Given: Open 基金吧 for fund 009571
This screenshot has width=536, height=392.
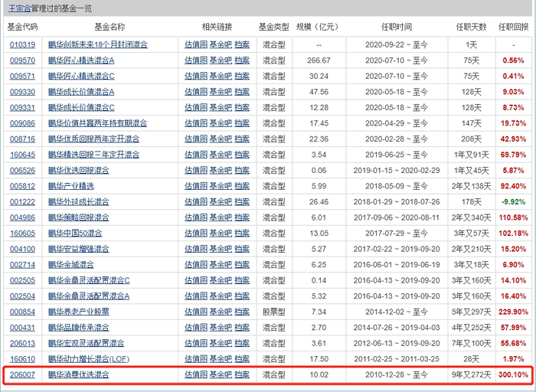Looking at the screenshot, I should point(221,77).
